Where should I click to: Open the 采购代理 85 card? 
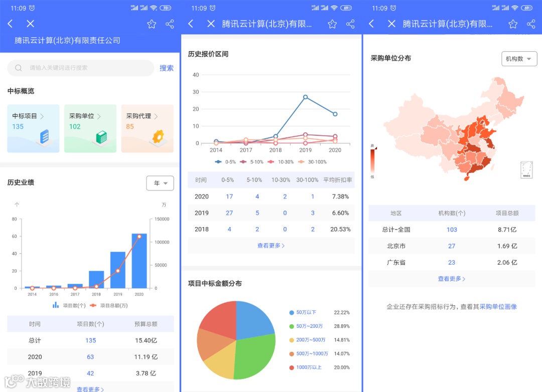147,128
